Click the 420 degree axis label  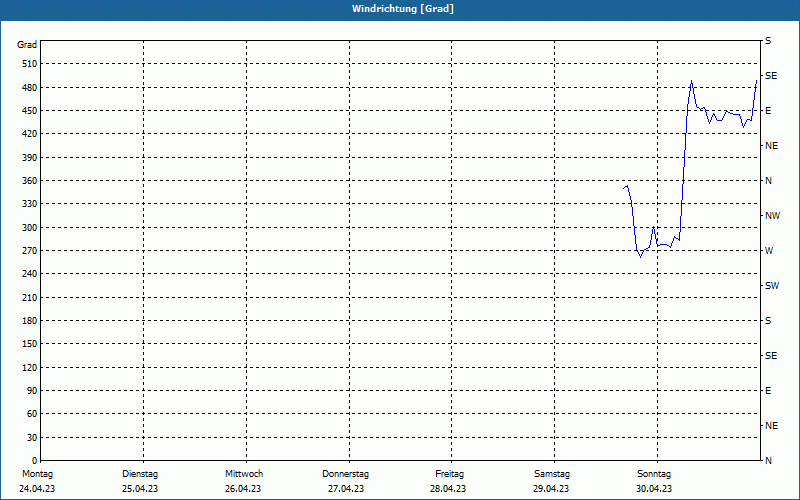[30, 134]
